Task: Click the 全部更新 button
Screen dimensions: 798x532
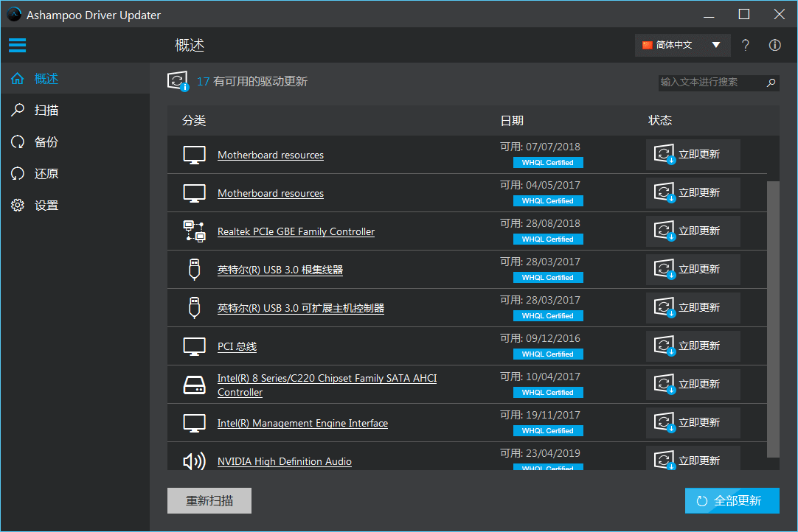Action: 732,501
